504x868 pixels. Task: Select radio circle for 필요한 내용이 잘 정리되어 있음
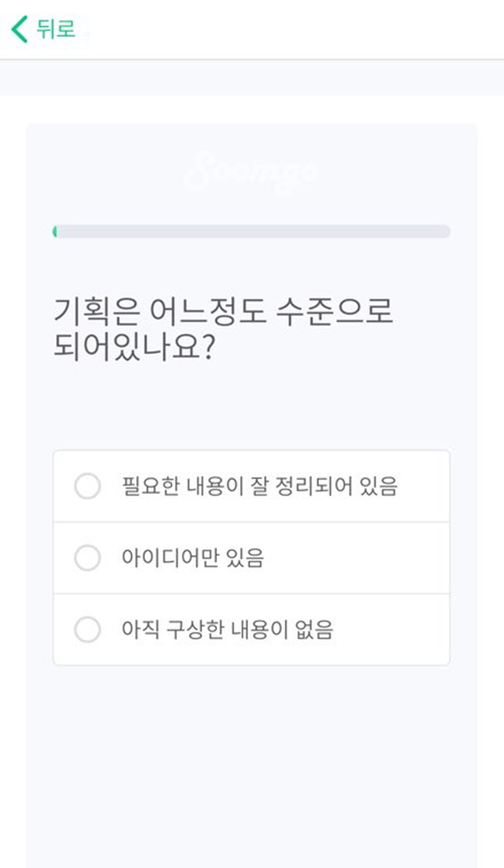[x=87, y=486]
